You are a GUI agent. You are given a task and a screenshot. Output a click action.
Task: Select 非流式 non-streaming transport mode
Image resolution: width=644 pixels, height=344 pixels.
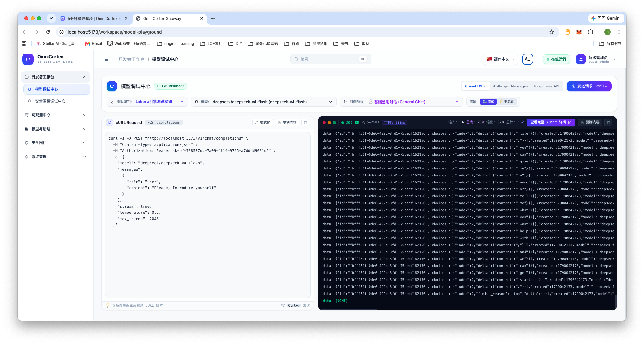[507, 102]
